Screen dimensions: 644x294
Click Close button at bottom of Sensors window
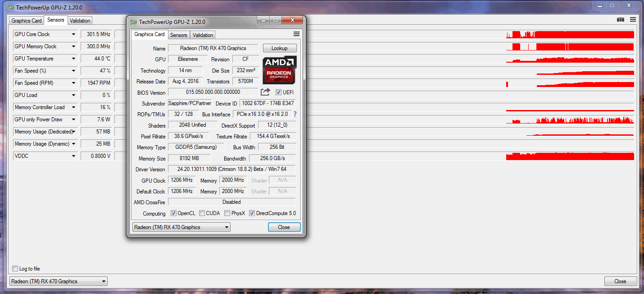point(620,281)
